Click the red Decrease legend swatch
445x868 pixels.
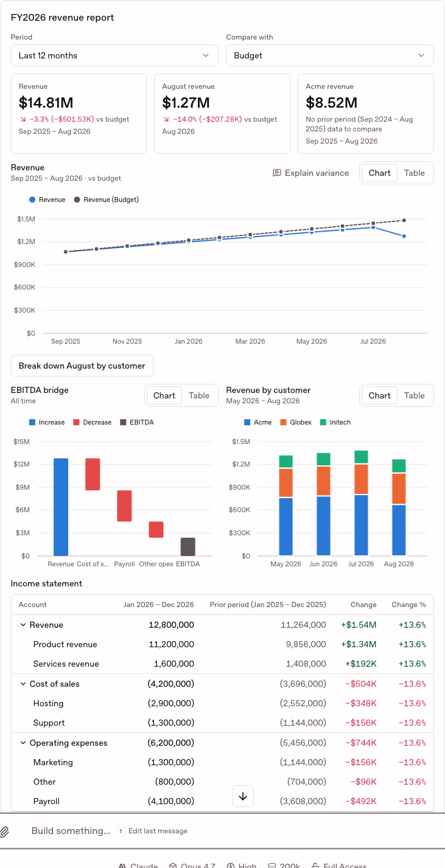[77, 422]
